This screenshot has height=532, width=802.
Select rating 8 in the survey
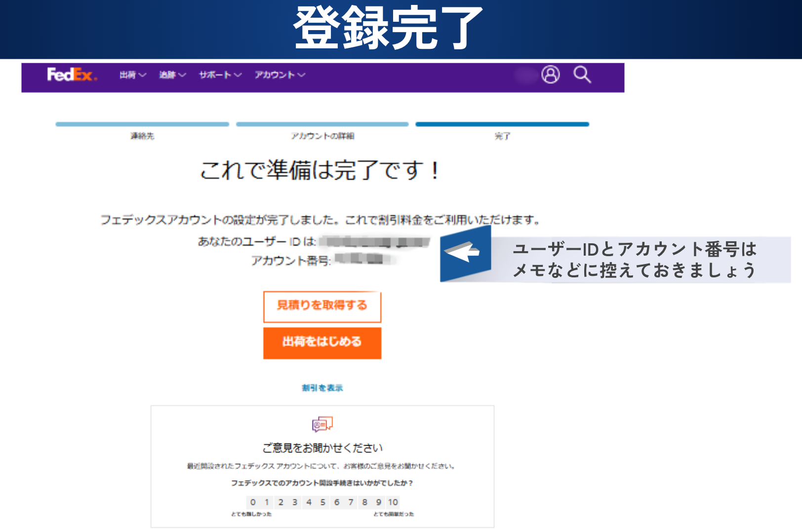click(x=364, y=502)
